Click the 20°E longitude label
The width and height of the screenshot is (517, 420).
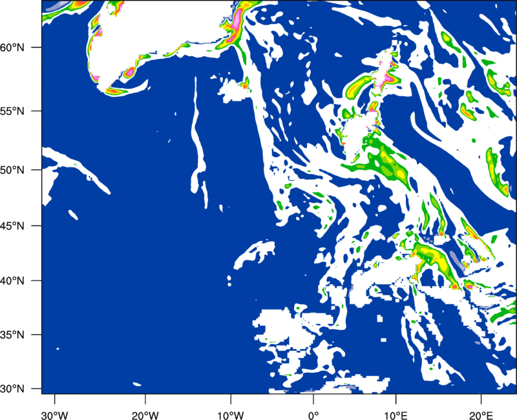coord(481,415)
